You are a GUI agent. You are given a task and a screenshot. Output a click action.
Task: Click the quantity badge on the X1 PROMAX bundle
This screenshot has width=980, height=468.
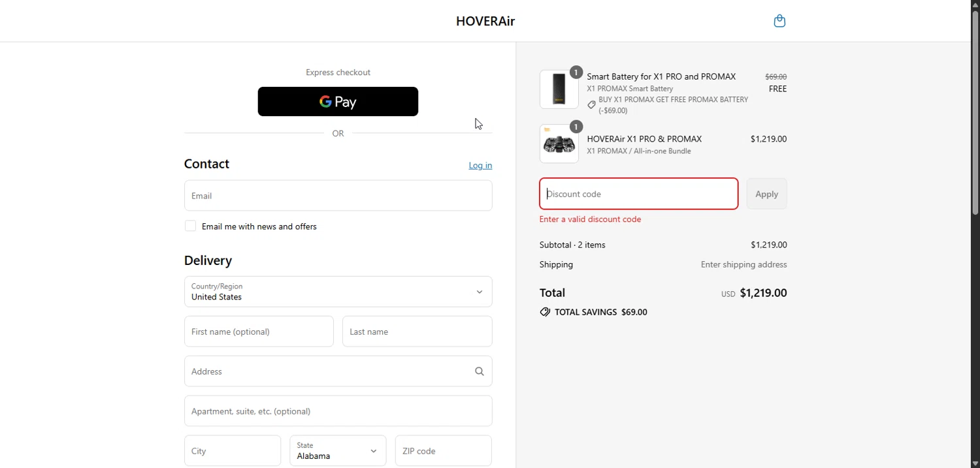click(x=576, y=127)
